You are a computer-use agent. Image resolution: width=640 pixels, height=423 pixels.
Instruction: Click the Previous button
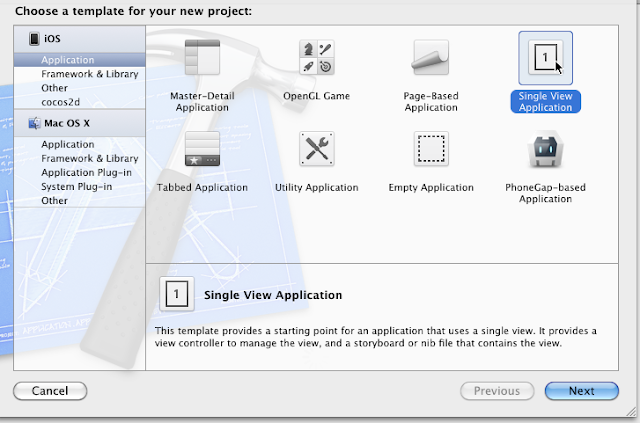(496, 391)
